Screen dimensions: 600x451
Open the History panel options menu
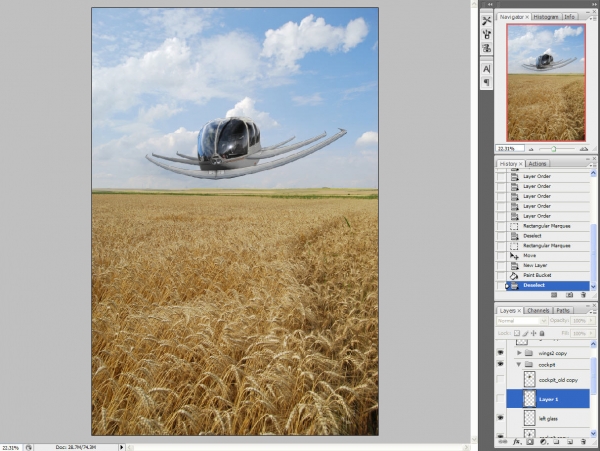(x=592, y=164)
